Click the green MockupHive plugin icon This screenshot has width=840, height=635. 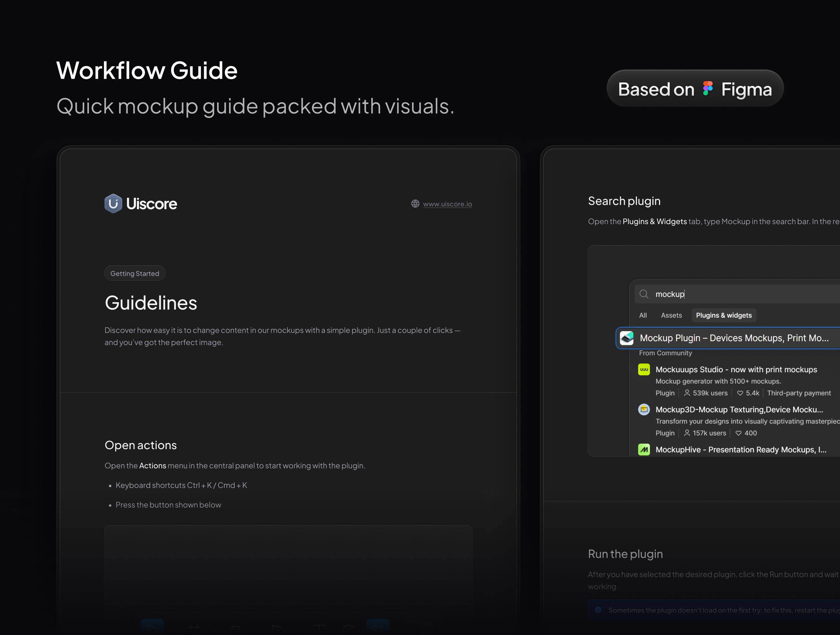tap(644, 449)
